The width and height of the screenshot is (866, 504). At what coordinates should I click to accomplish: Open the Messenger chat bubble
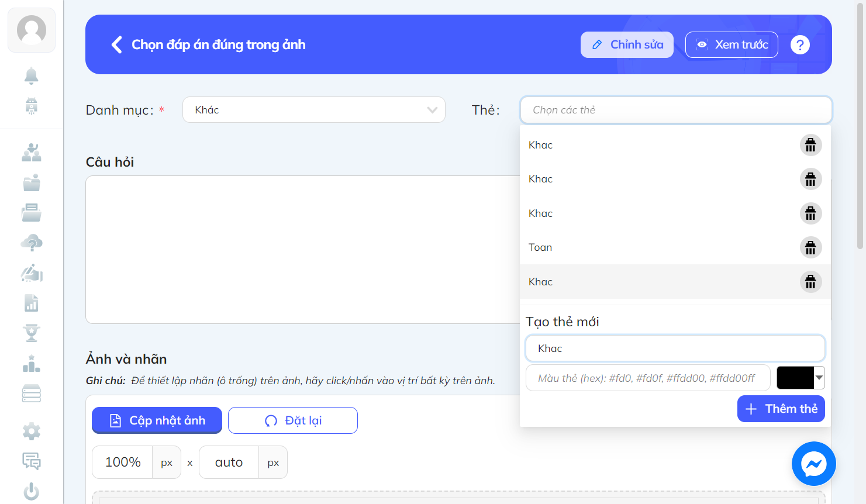[x=813, y=464]
